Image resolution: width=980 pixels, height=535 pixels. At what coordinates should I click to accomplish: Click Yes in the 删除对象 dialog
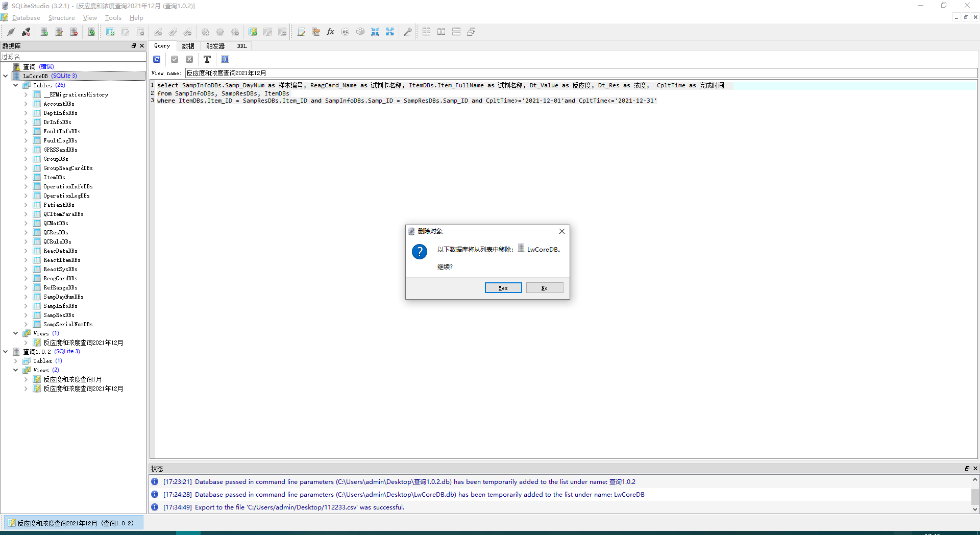pos(503,288)
